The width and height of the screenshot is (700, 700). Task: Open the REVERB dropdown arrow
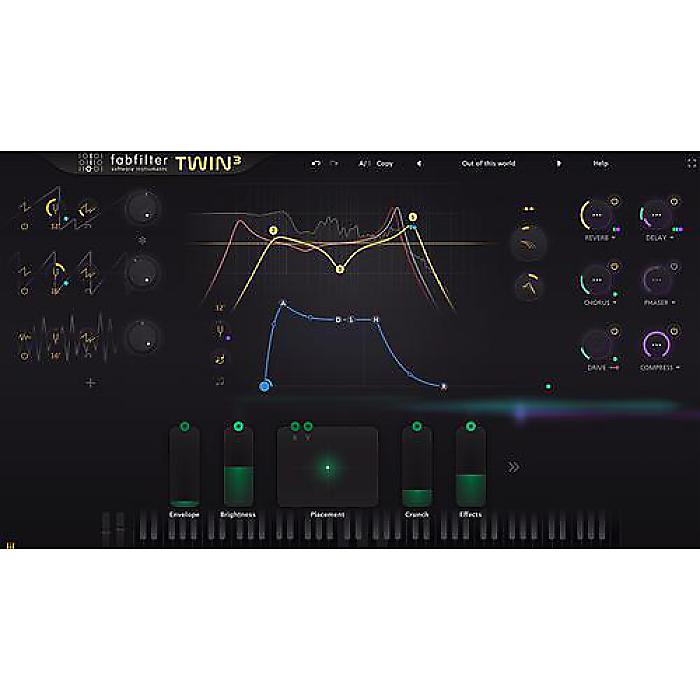click(613, 238)
